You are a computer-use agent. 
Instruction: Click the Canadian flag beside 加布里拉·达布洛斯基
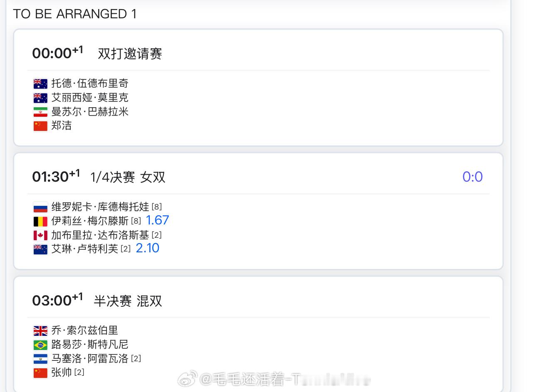pos(40,235)
